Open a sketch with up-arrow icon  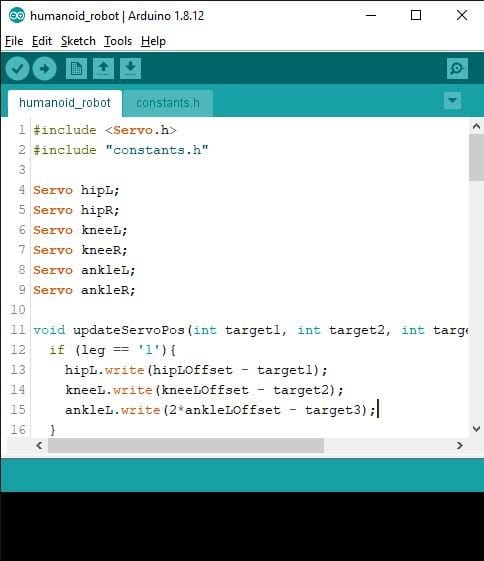click(103, 68)
